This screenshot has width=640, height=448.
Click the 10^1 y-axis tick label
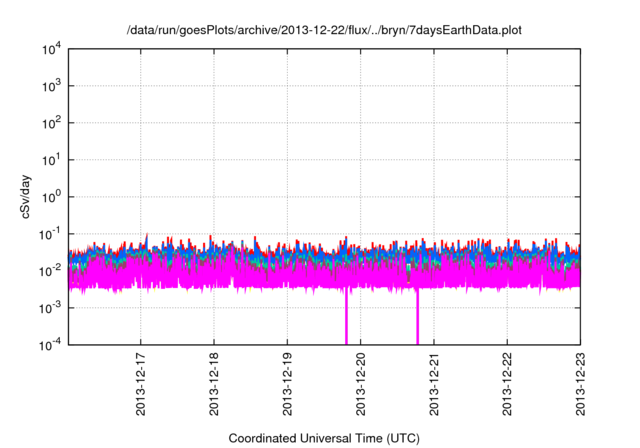[x=52, y=160]
